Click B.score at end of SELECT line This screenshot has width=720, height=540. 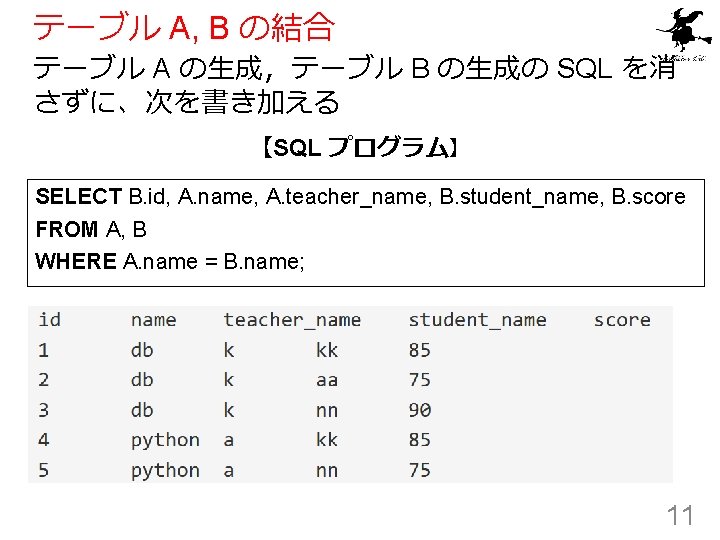648,197
